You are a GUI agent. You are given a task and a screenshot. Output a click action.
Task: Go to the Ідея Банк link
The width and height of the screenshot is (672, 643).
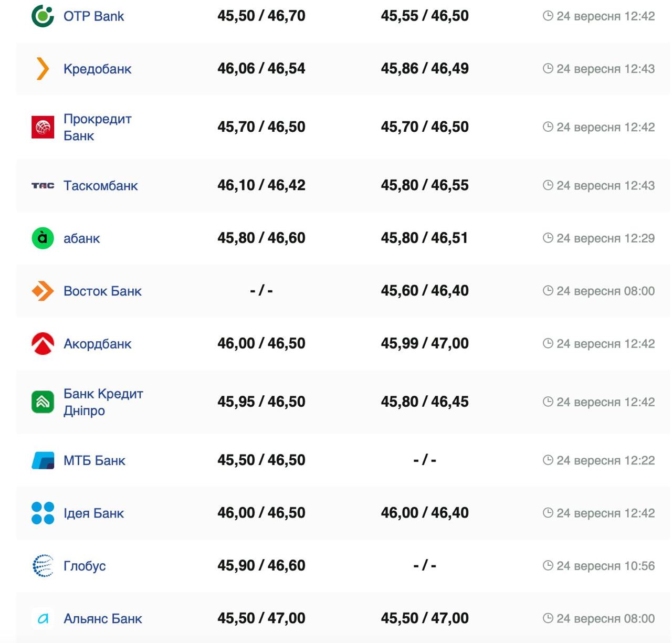click(x=93, y=513)
